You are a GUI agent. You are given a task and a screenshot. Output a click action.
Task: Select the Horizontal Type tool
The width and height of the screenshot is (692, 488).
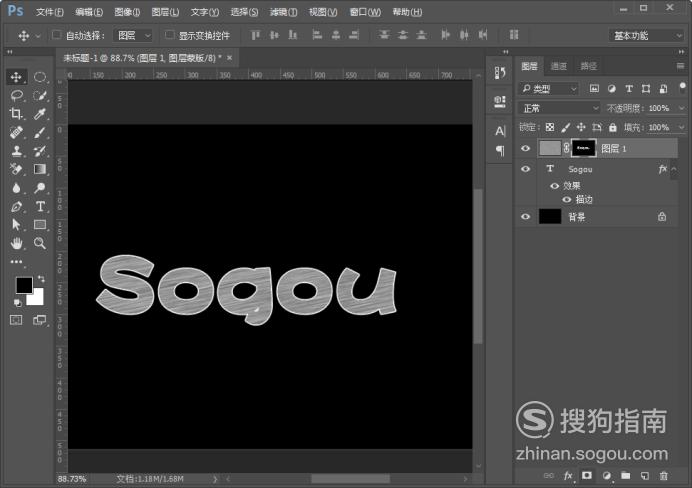coord(40,206)
